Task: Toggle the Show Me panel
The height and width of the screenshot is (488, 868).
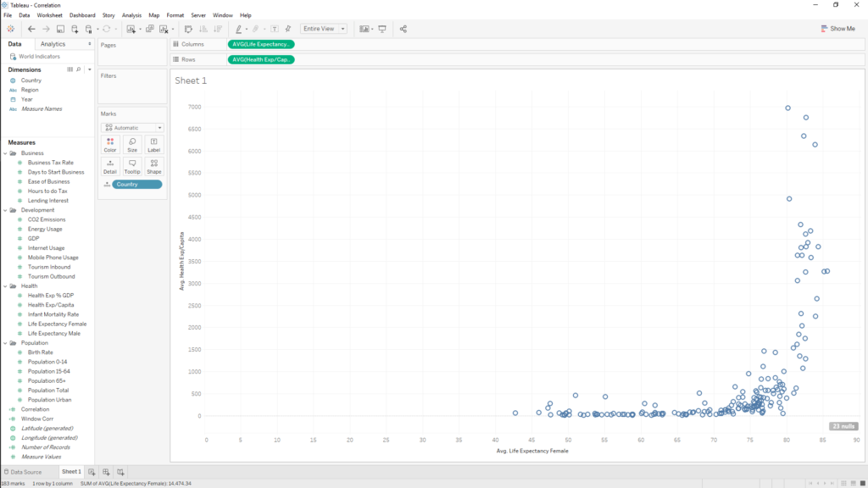Action: [839, 28]
